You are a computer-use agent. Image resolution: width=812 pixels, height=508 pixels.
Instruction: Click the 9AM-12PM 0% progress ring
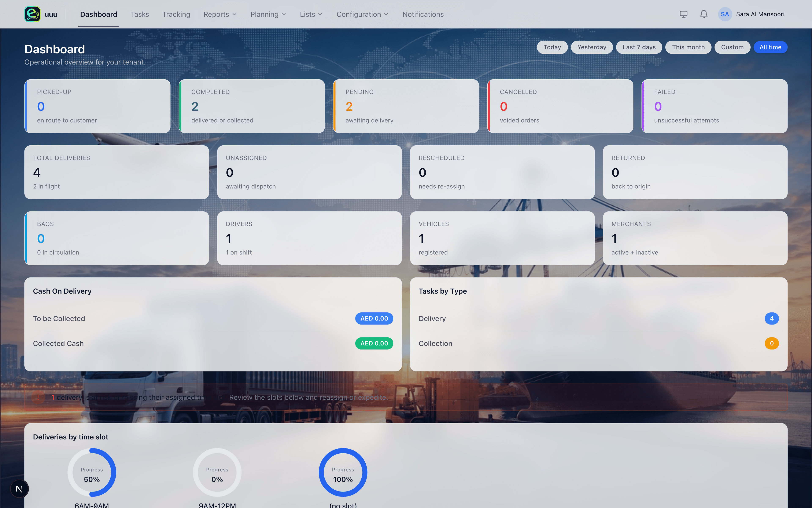pyautogui.click(x=217, y=472)
